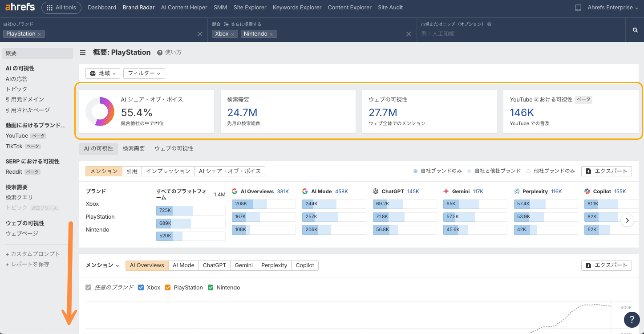Screen dimensions: 644x334
Task: Uncheck the Xbox checkbox
Action: [x=141, y=288]
